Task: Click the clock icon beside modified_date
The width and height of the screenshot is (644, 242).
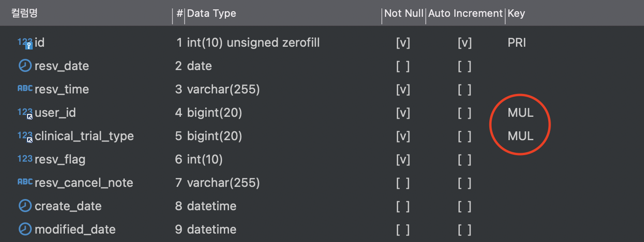Action: [25, 229]
